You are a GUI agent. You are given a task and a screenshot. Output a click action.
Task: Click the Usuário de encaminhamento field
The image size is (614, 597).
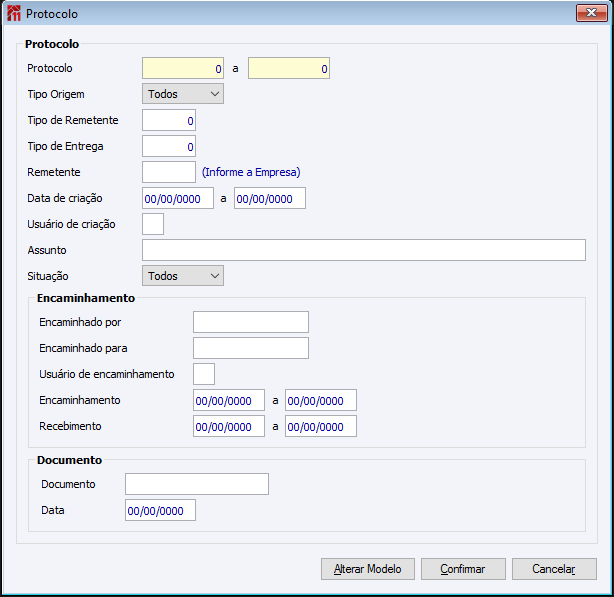(204, 374)
